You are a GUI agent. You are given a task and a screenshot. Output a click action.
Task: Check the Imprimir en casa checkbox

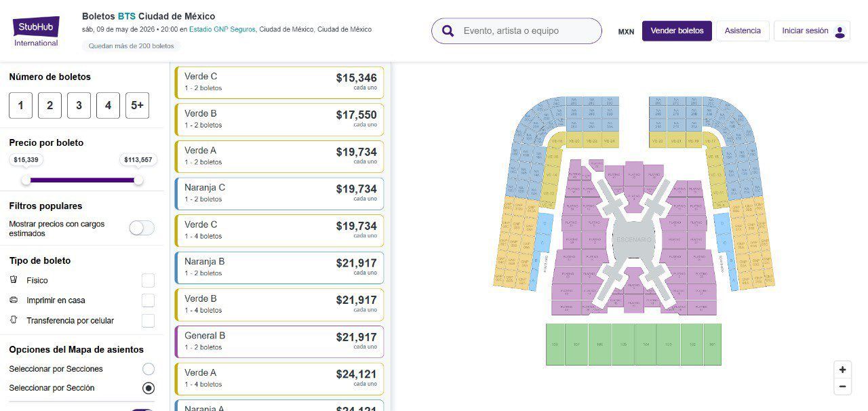coord(148,300)
